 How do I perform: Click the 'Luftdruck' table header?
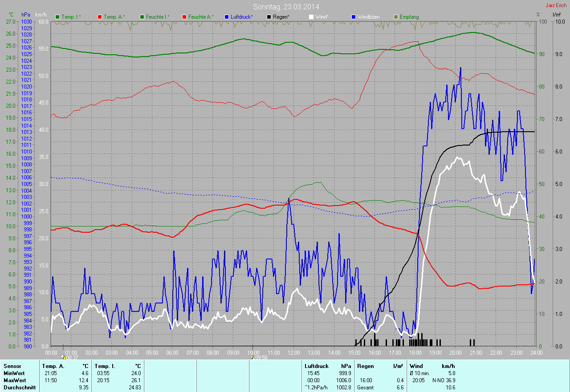[x=317, y=366]
